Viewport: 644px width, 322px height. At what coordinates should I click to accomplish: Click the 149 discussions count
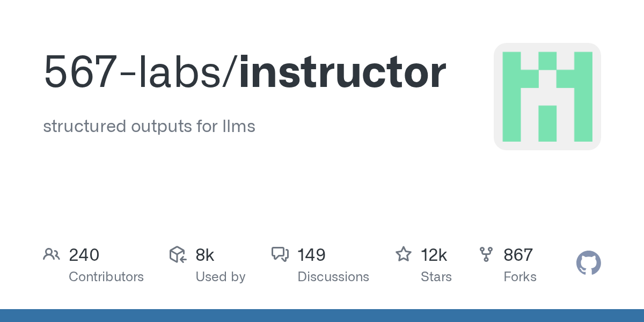[x=312, y=255]
